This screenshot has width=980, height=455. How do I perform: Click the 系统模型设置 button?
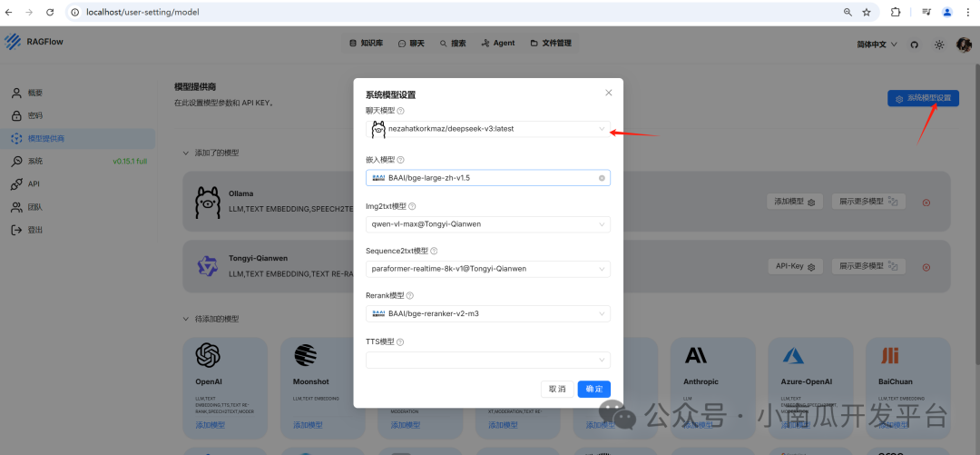[x=923, y=98]
